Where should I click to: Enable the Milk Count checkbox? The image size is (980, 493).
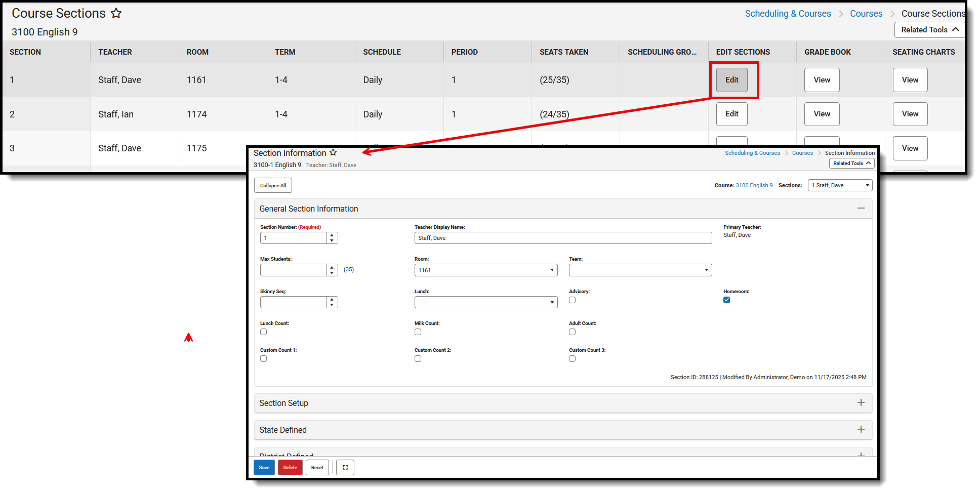[418, 332]
